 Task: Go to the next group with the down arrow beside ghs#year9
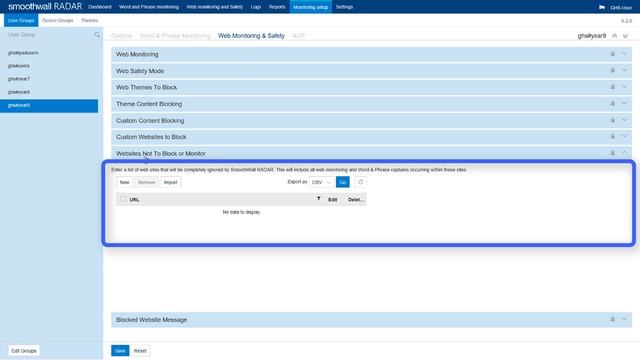625,36
